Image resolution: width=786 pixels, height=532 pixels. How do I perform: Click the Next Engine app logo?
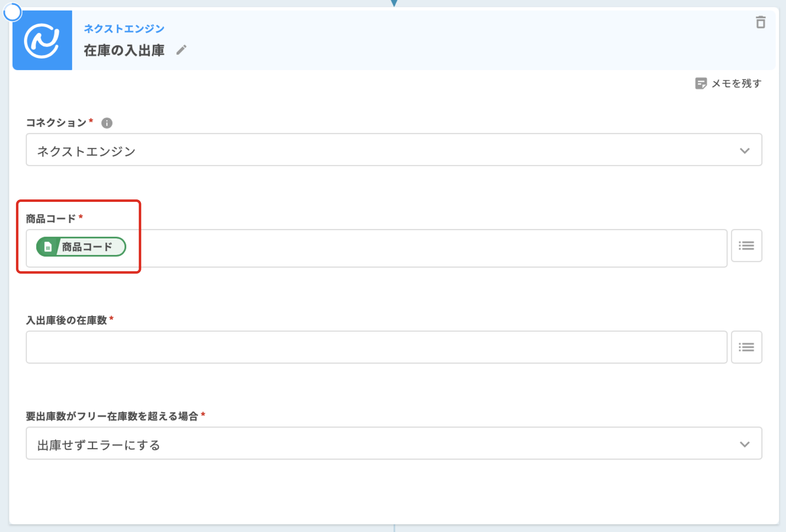point(42,40)
